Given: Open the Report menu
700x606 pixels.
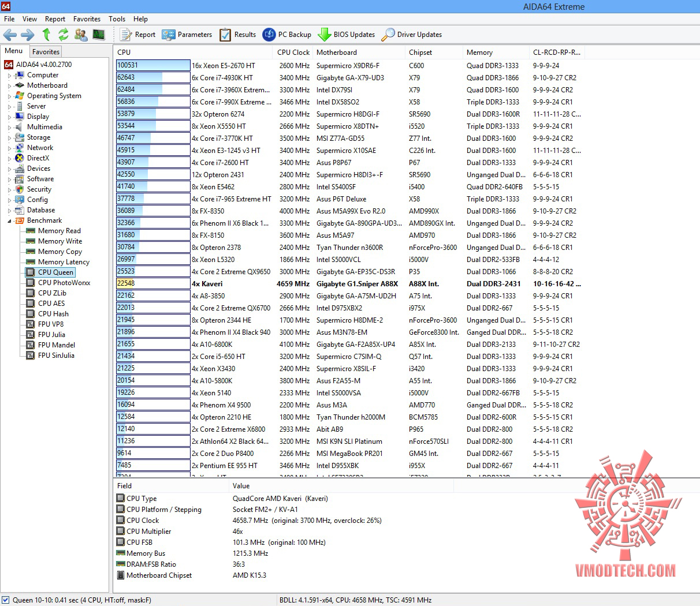Looking at the screenshot, I should [55, 19].
